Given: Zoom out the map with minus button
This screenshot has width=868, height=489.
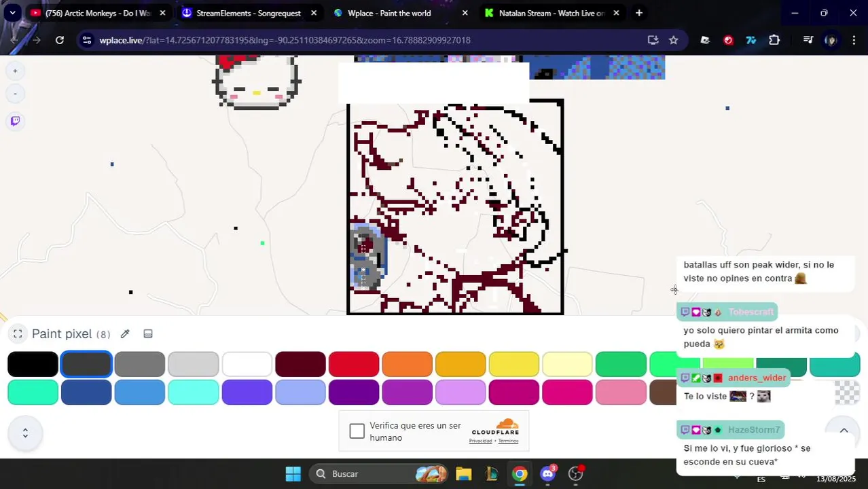Looking at the screenshot, I should pyautogui.click(x=15, y=94).
